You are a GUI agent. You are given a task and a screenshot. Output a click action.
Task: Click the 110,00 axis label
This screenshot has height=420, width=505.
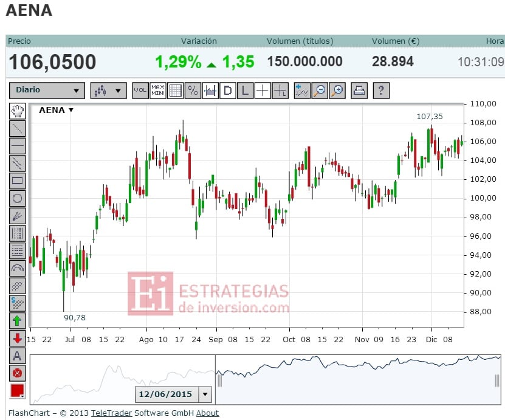click(x=483, y=104)
